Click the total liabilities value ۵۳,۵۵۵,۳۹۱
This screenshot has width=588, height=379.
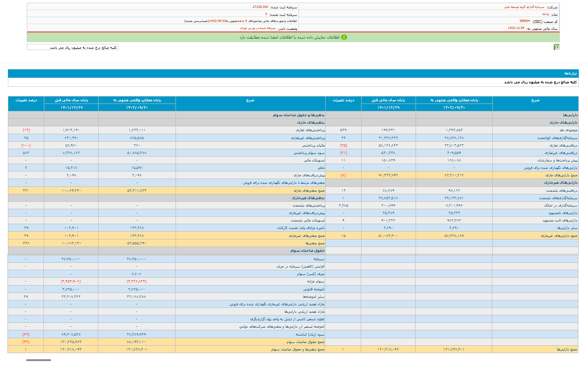[x=137, y=243]
